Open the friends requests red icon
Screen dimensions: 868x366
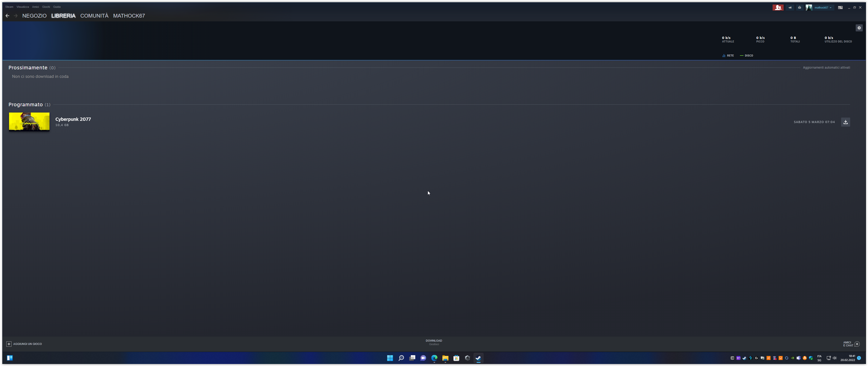778,8
